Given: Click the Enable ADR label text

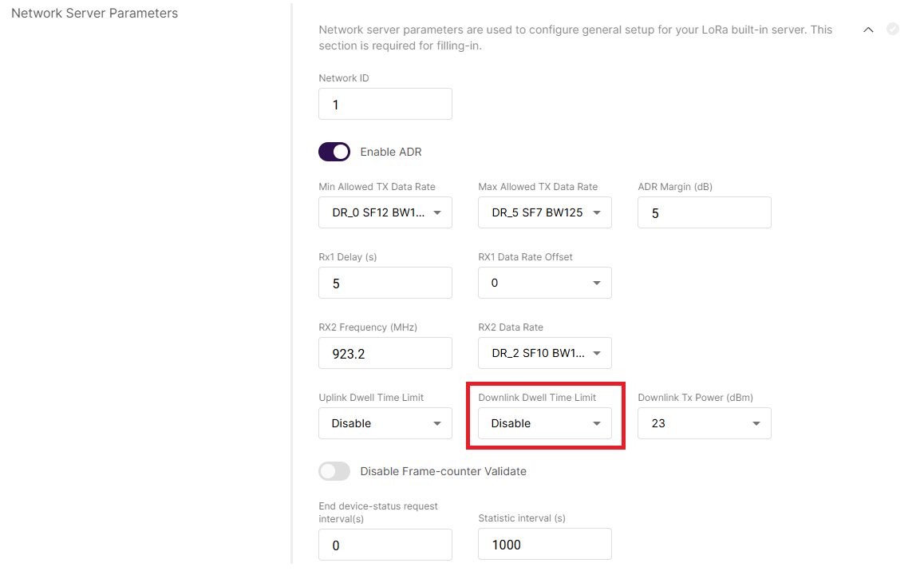Looking at the screenshot, I should 391,152.
